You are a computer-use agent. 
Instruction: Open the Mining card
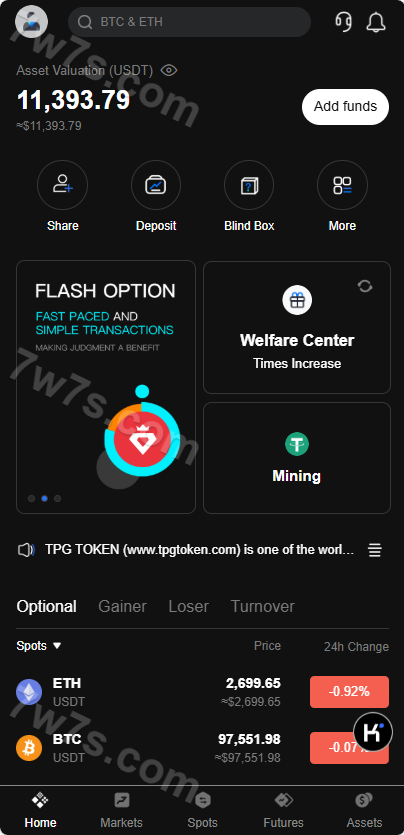297,458
